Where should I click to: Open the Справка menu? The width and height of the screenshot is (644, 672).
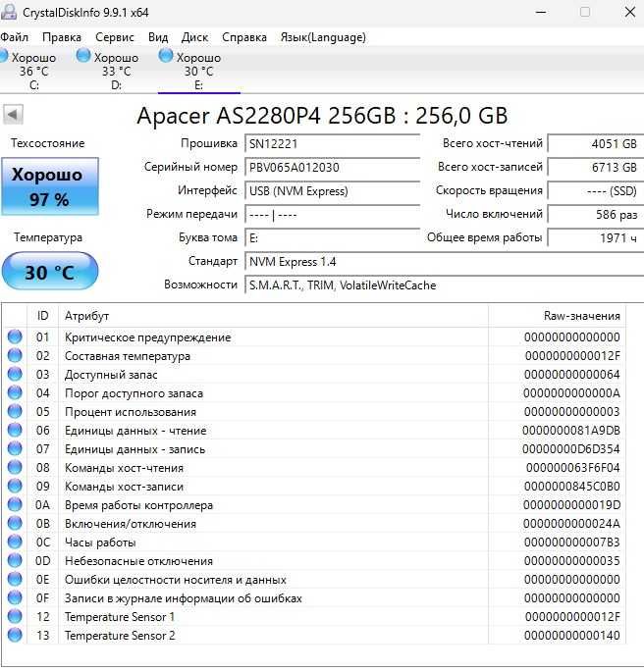click(244, 37)
